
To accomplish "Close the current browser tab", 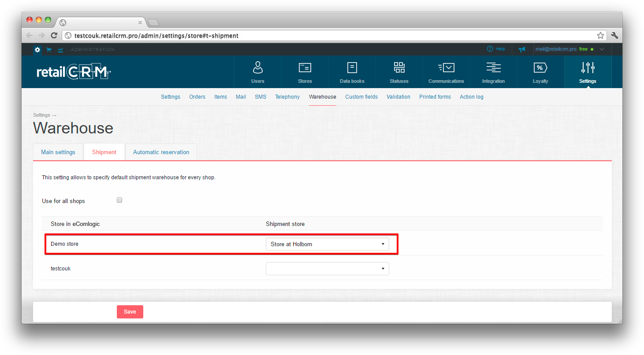I will tap(140, 22).
